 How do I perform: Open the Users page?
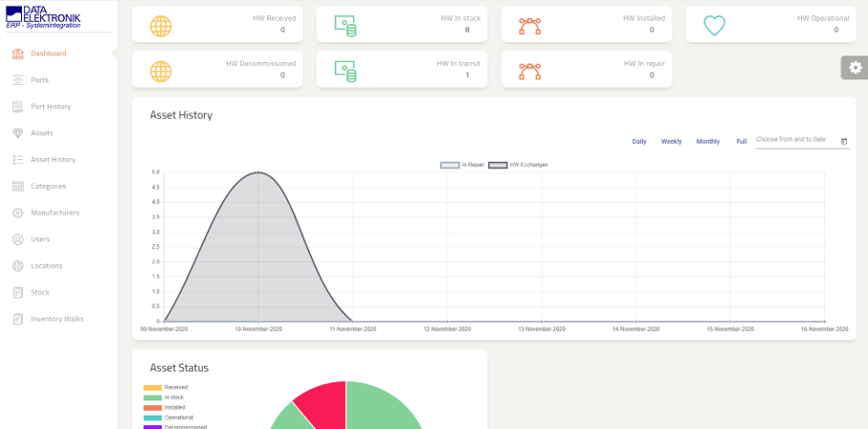click(40, 239)
